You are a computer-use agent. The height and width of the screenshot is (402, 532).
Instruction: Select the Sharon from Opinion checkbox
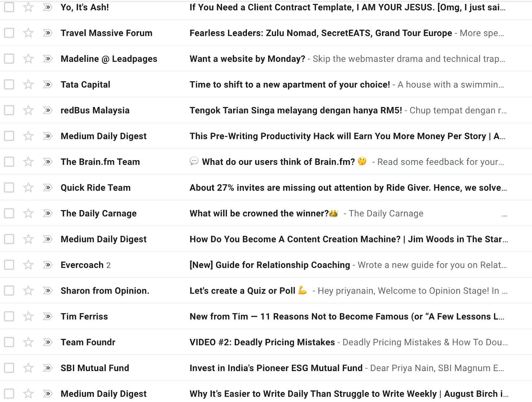[x=9, y=291]
